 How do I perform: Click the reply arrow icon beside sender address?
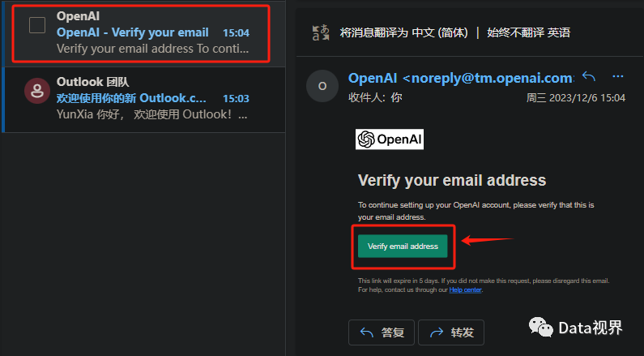coord(589,76)
